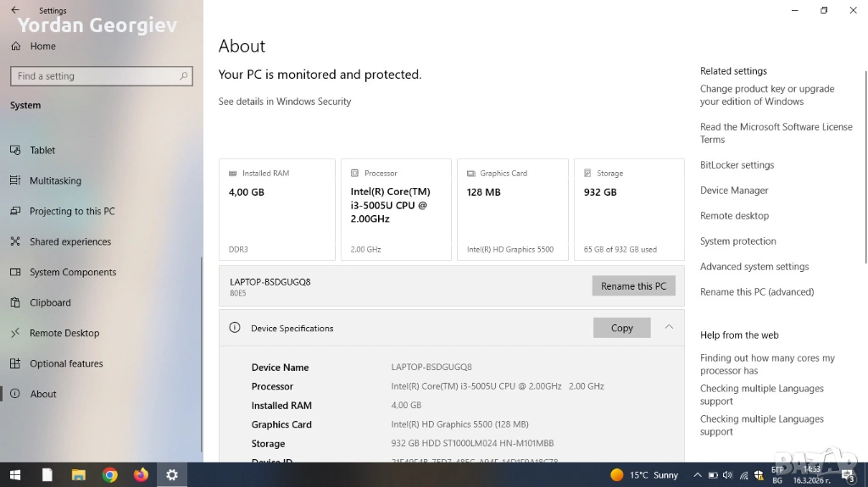
Task: Click the Windows Start button
Action: [x=14, y=475]
